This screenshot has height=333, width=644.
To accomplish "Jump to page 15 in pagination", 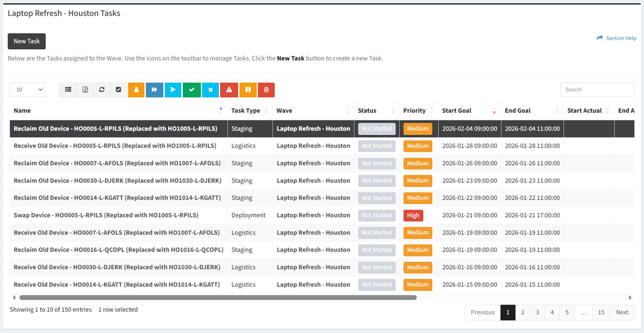I will [601, 312].
